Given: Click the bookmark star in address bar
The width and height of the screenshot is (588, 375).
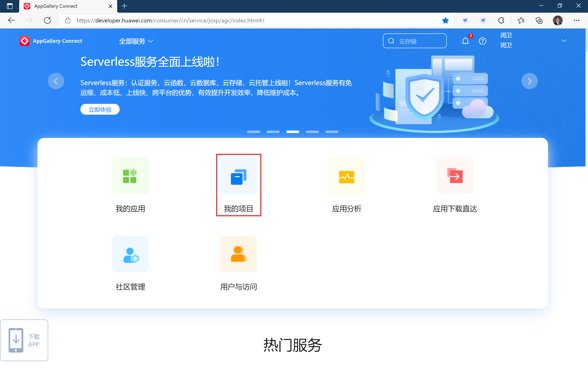Looking at the screenshot, I should click(445, 20).
